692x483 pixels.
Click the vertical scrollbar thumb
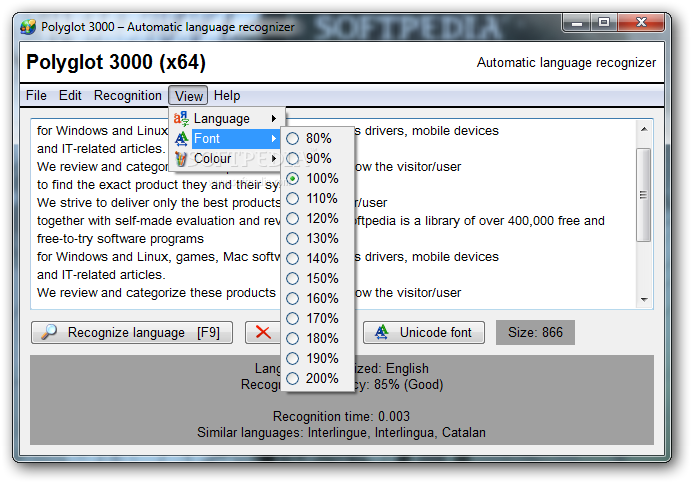[643, 195]
